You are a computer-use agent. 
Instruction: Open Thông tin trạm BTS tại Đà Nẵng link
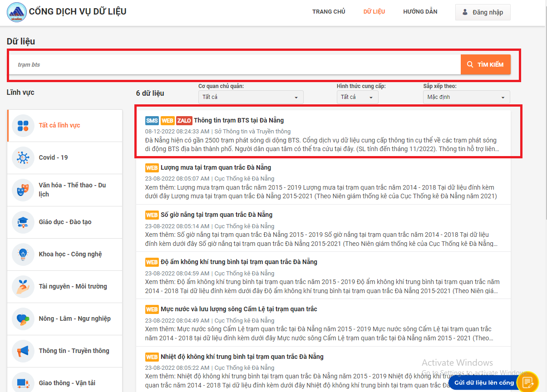coord(239,120)
